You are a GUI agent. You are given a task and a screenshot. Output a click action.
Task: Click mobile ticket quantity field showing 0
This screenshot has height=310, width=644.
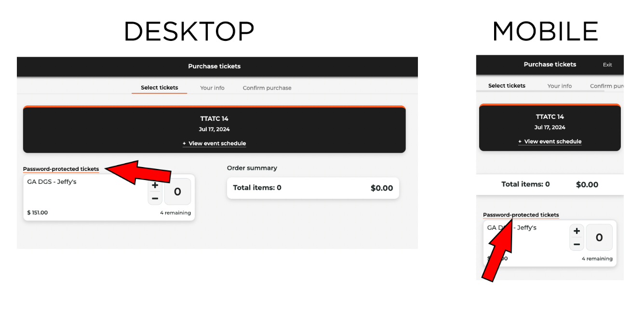click(599, 237)
